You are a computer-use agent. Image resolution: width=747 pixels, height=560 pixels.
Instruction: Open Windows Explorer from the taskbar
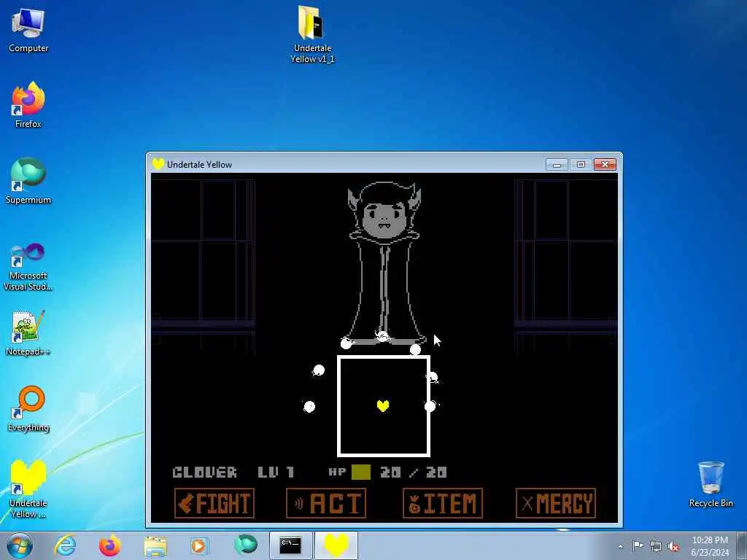[155, 545]
